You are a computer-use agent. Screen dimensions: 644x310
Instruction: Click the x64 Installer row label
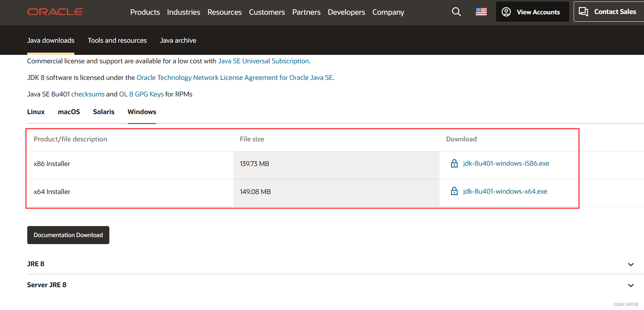coord(52,192)
